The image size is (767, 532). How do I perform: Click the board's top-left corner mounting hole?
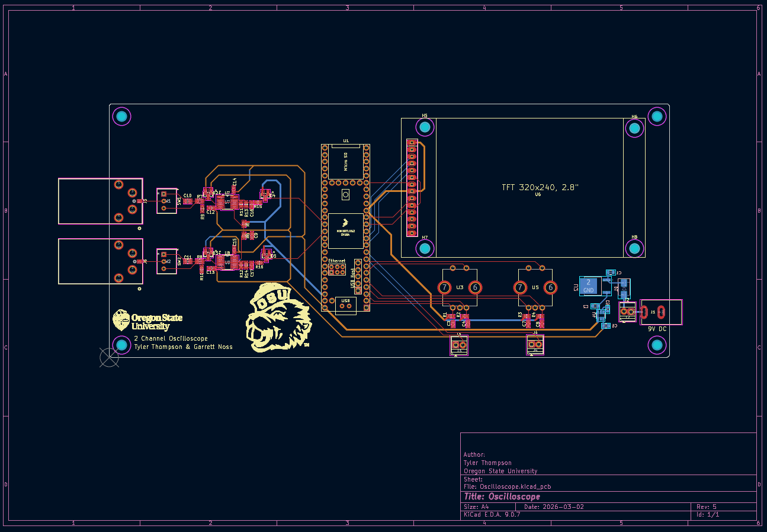tap(122, 117)
